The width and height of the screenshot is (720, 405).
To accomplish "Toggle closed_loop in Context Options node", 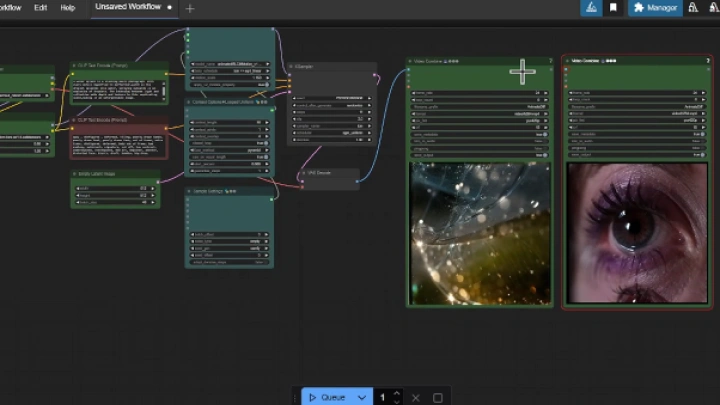I will [230, 143].
